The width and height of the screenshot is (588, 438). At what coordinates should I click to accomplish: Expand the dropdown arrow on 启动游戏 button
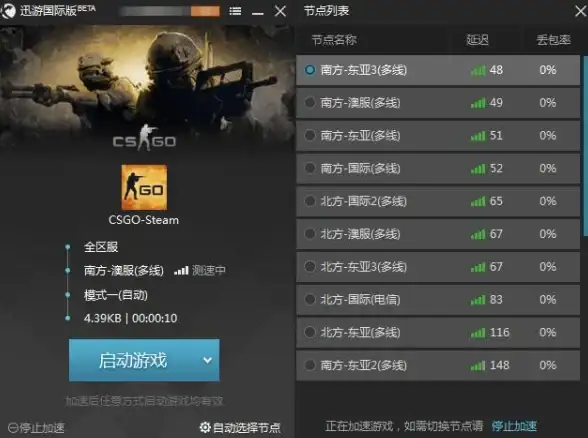point(207,360)
